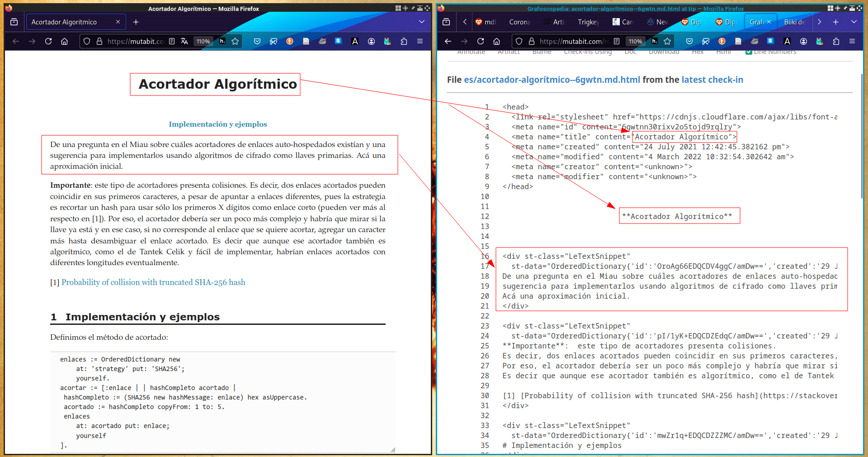The width and height of the screenshot is (868, 457).
Task: Close the Acortador Algorítmico tab
Action: coord(118,22)
